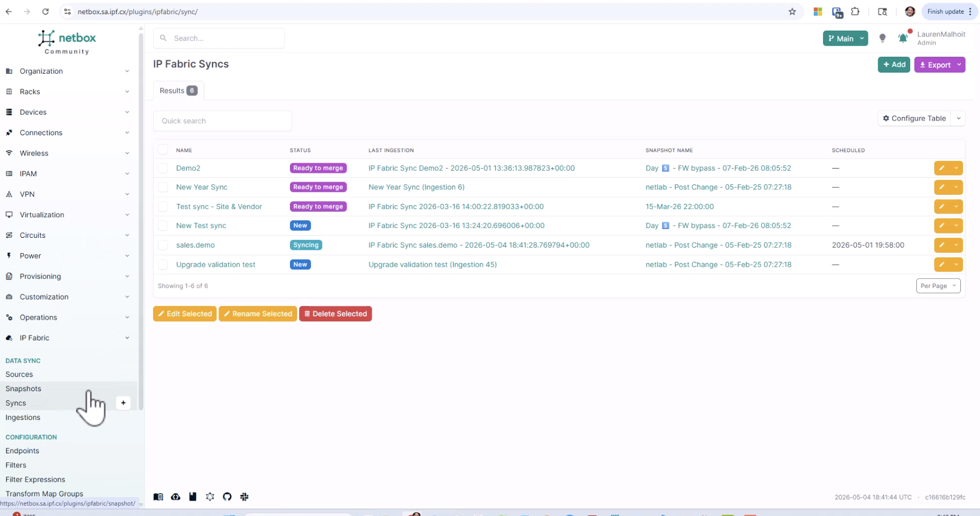Click the sidebar vertical scrollbar
The height and width of the screenshot is (516, 980).
tap(141, 221)
